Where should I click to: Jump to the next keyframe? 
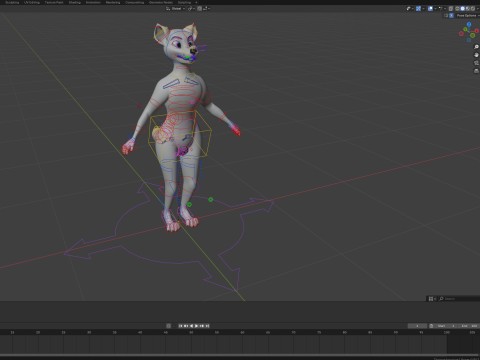click(202, 326)
